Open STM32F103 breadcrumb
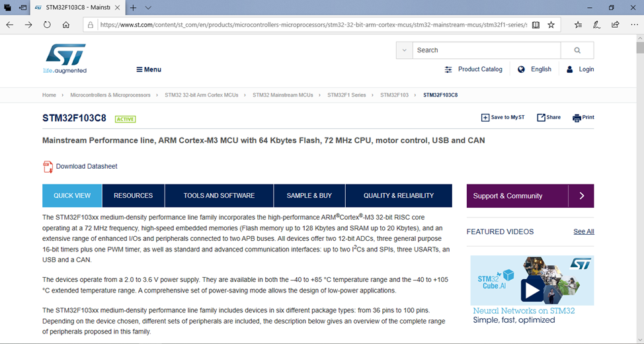The height and width of the screenshot is (344, 644). (x=394, y=95)
